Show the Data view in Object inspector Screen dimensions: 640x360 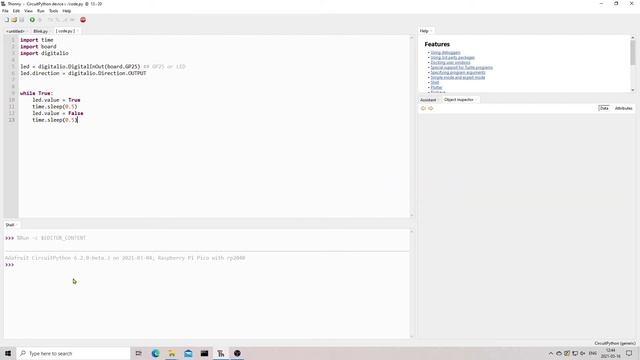pyautogui.click(x=604, y=108)
